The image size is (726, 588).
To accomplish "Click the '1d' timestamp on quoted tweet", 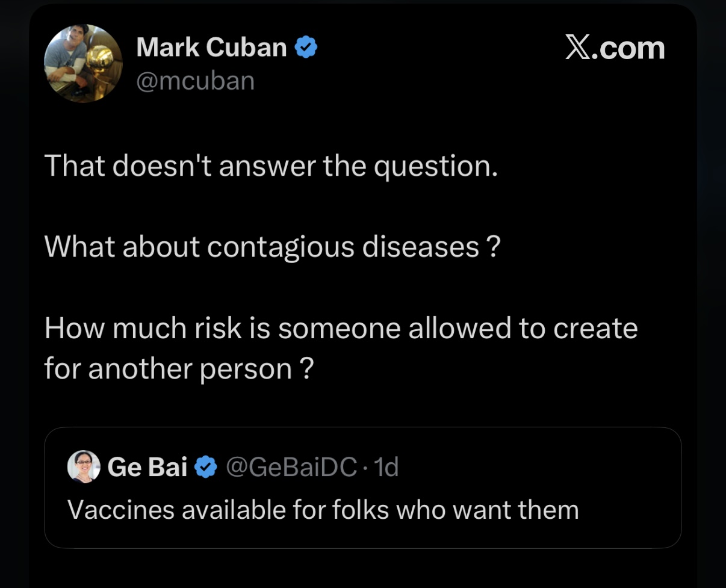I will pyautogui.click(x=385, y=466).
